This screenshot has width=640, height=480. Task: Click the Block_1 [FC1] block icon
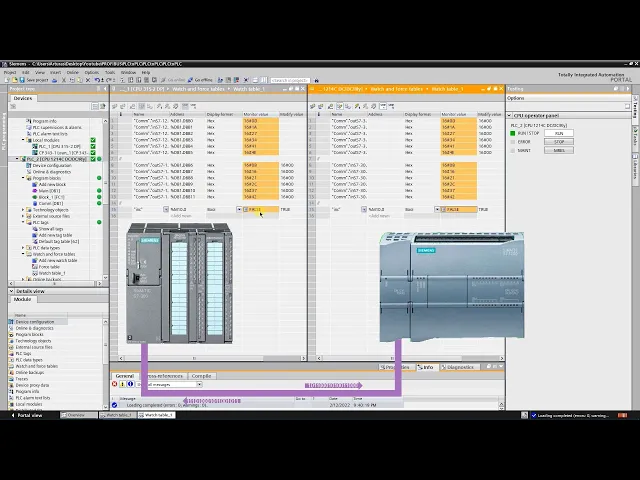(x=35, y=197)
